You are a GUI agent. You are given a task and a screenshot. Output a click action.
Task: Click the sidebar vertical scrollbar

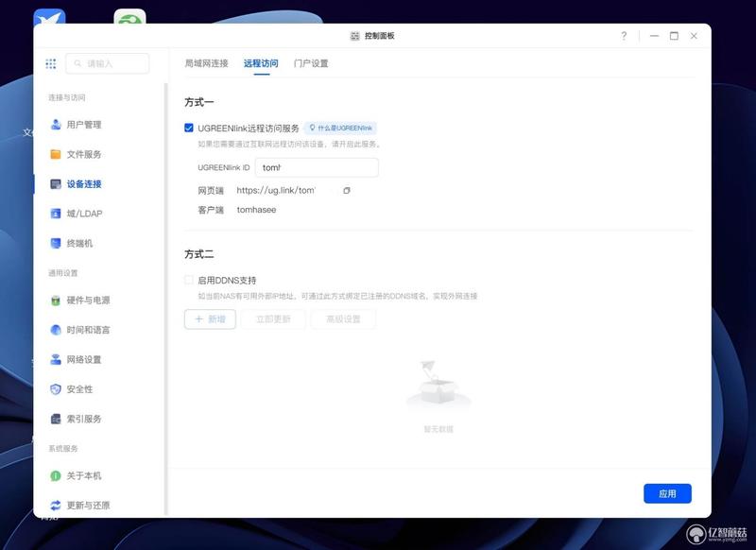click(166, 299)
